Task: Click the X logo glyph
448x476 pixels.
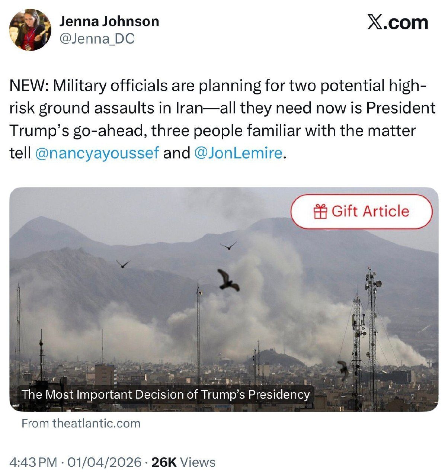Action: click(x=375, y=23)
